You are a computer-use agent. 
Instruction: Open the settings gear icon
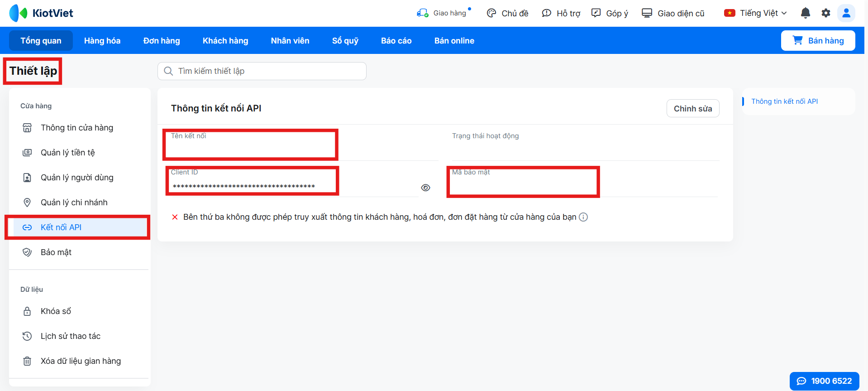tap(826, 13)
